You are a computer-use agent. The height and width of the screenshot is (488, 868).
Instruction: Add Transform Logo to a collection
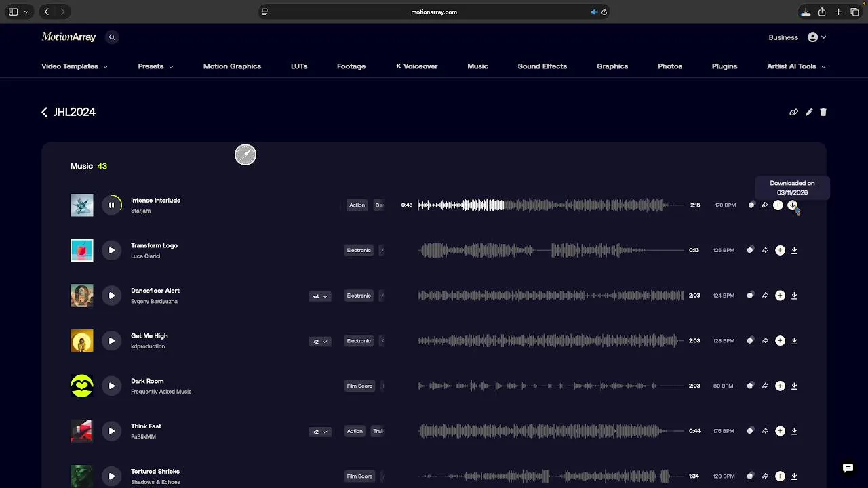780,250
